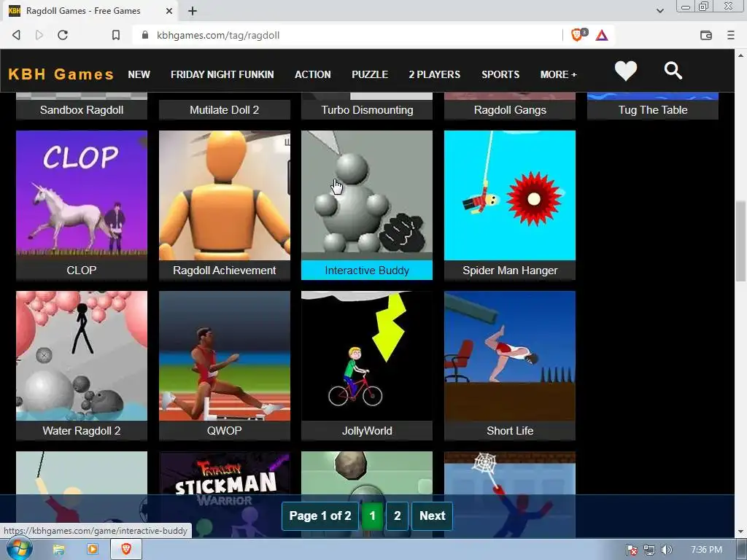
Task: Open the 2 PLAYERS category
Action: point(435,74)
